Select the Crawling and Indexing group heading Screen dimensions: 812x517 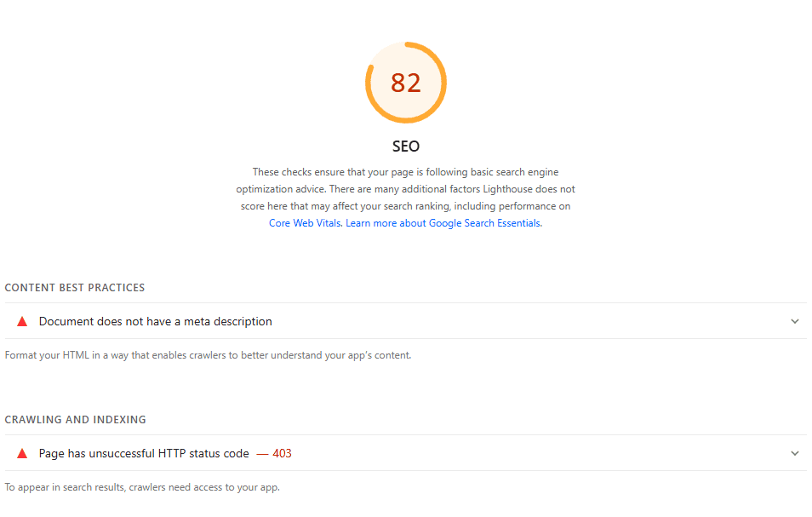click(76, 420)
